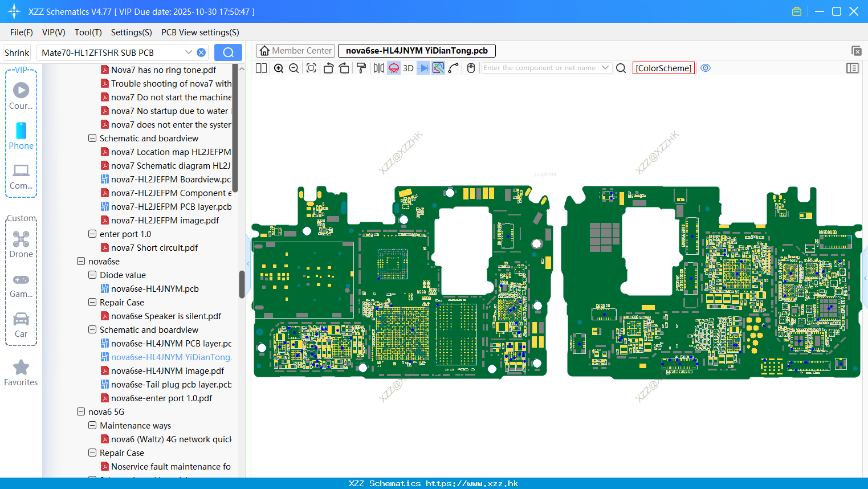Open Member Center home tab
This screenshot has height=489, width=868.
click(295, 51)
